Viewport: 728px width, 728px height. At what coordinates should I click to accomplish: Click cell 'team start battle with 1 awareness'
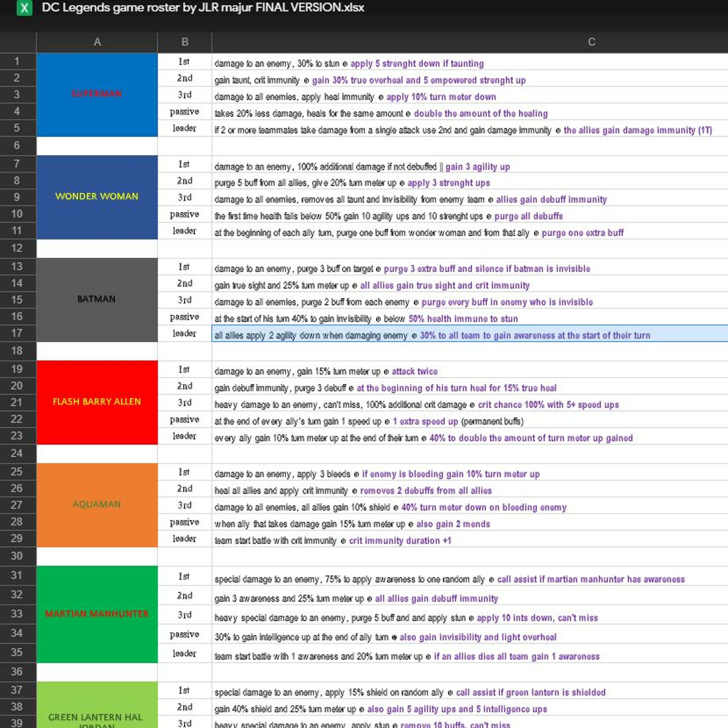(470, 653)
